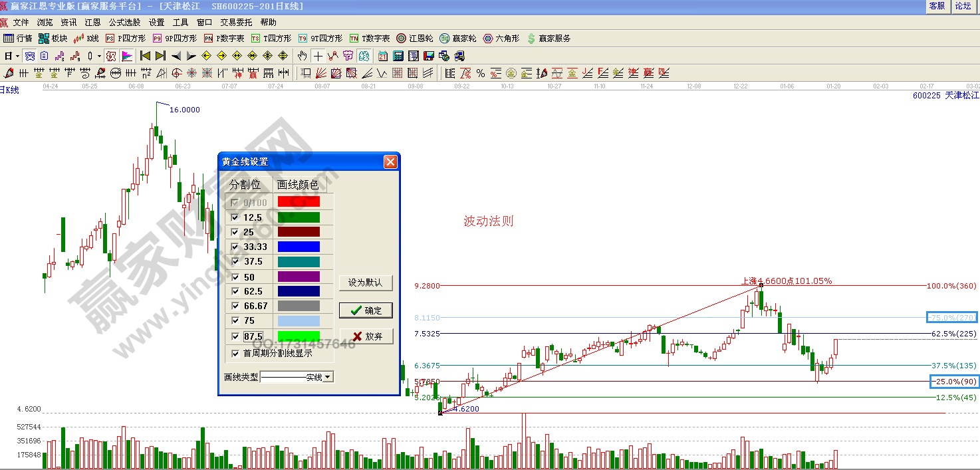Activate the crosshair cursor tool
This screenshot has width=980, height=470.
[x=318, y=56]
